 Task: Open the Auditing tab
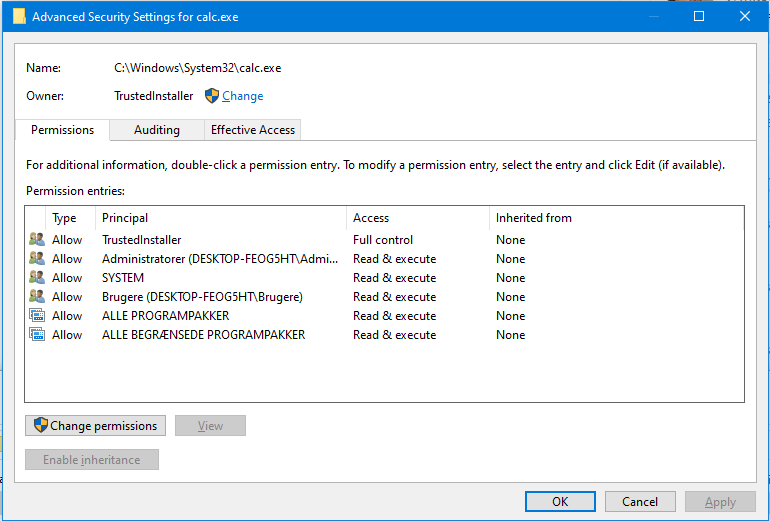(x=157, y=130)
